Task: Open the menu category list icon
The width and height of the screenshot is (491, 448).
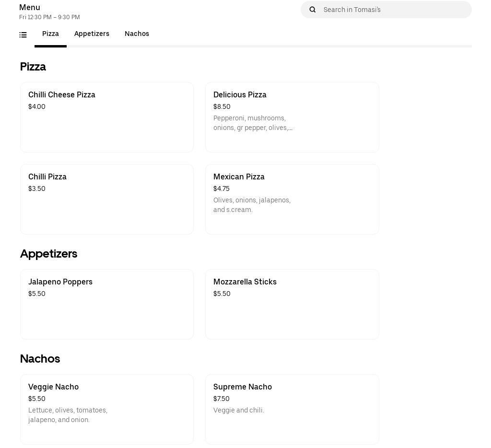Action: click(x=23, y=35)
